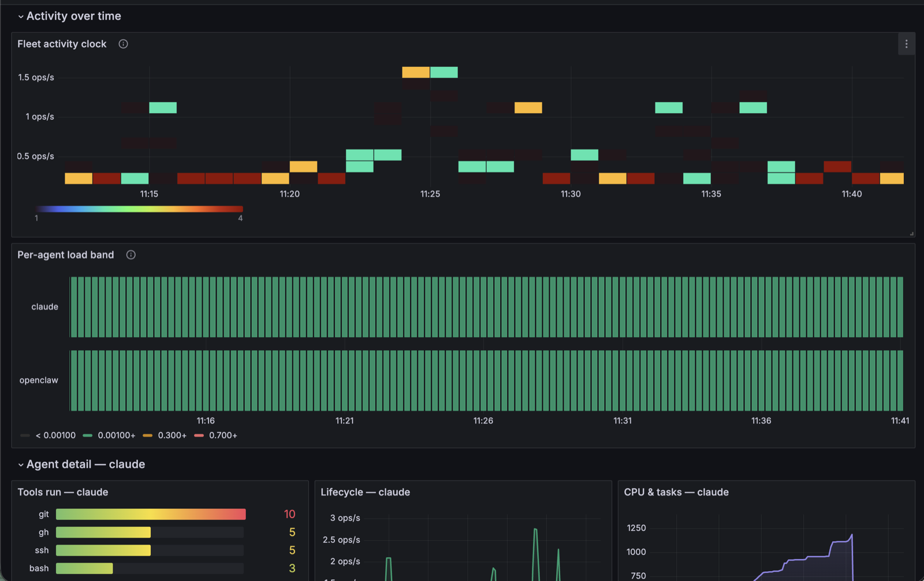
Task: Click the '1000' CPU axis label
Action: 636,552
